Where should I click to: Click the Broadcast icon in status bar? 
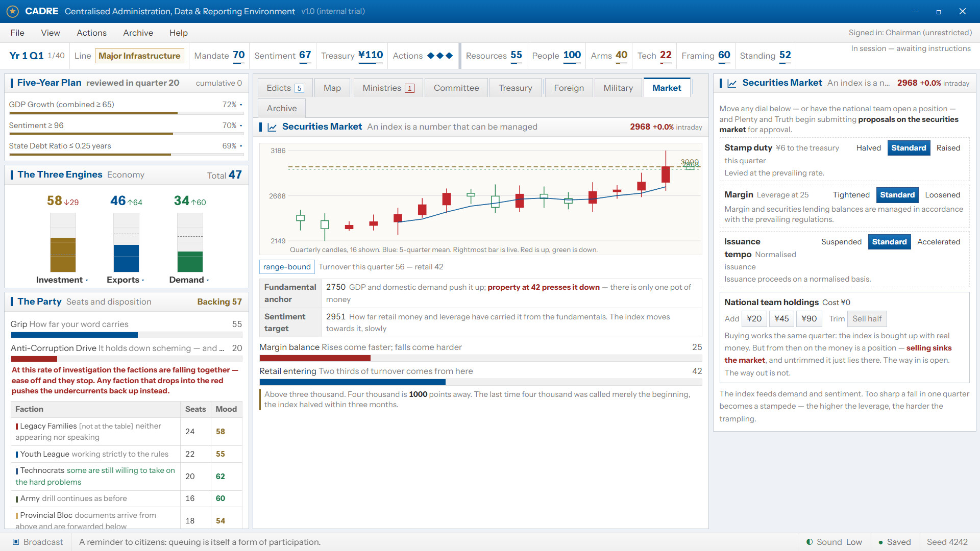[x=16, y=542]
